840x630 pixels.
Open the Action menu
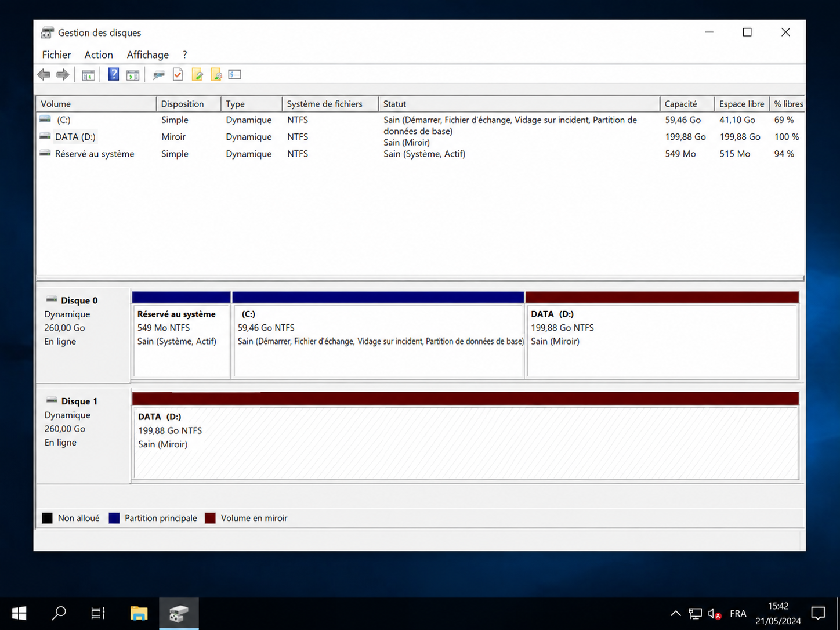click(99, 55)
